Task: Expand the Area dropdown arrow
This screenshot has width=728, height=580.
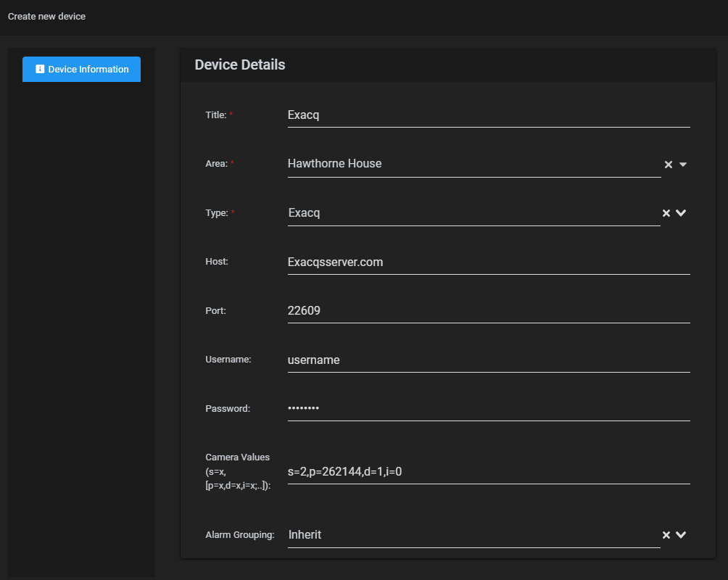Action: [682, 165]
